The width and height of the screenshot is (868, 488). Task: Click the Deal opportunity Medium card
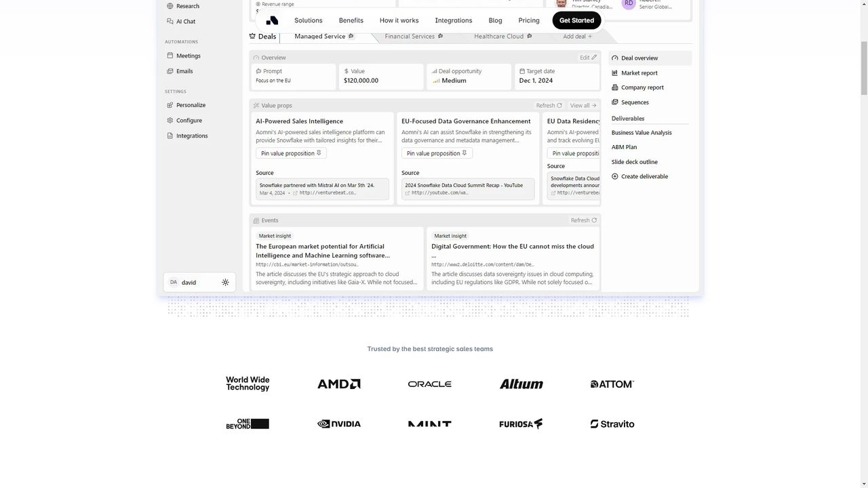click(469, 76)
